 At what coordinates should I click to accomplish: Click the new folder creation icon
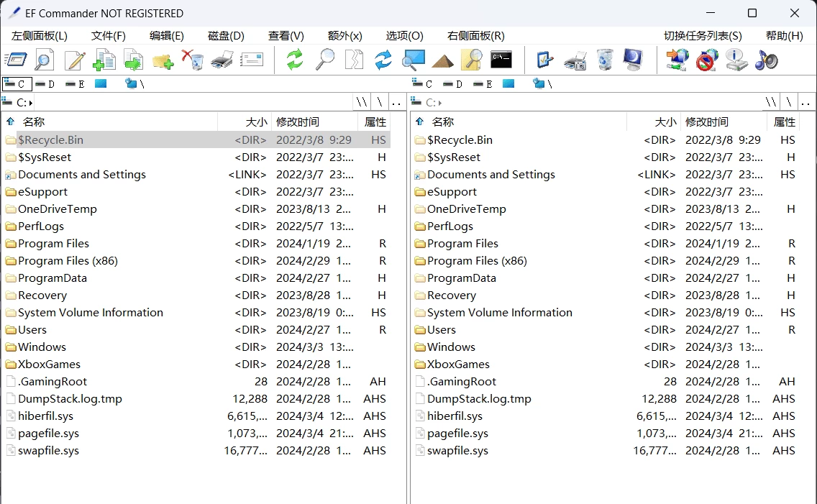click(x=163, y=60)
